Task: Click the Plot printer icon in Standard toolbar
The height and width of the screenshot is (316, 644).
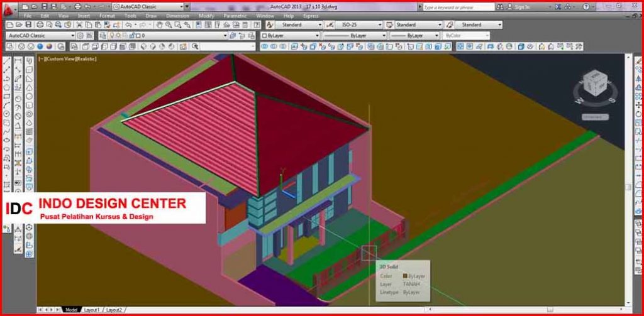Action: 40,25
